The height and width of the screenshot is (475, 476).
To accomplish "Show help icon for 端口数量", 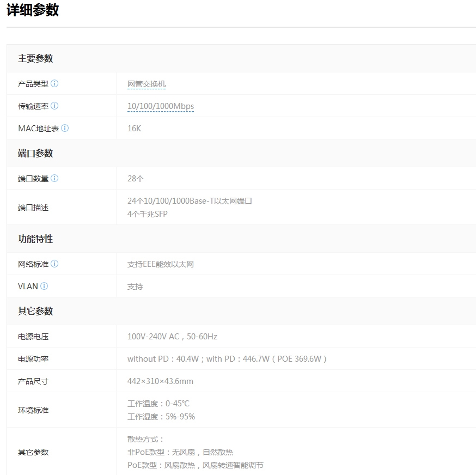I will [x=54, y=179].
